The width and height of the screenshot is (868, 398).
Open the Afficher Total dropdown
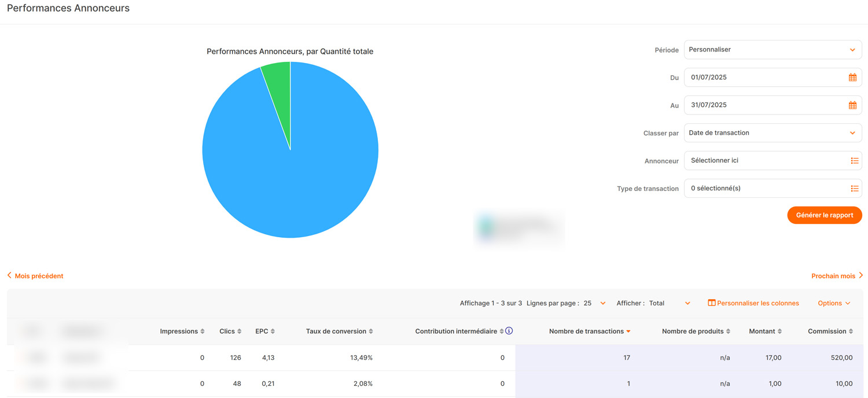click(x=670, y=303)
